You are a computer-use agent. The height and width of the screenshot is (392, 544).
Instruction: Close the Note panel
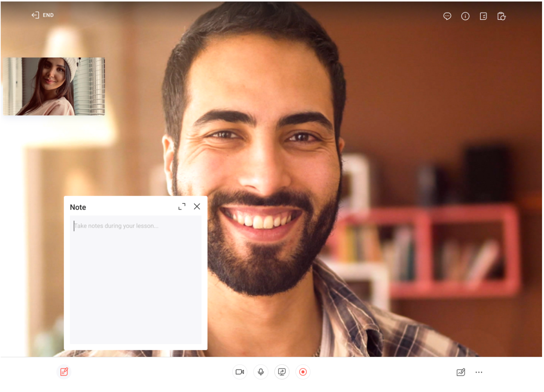(x=197, y=207)
